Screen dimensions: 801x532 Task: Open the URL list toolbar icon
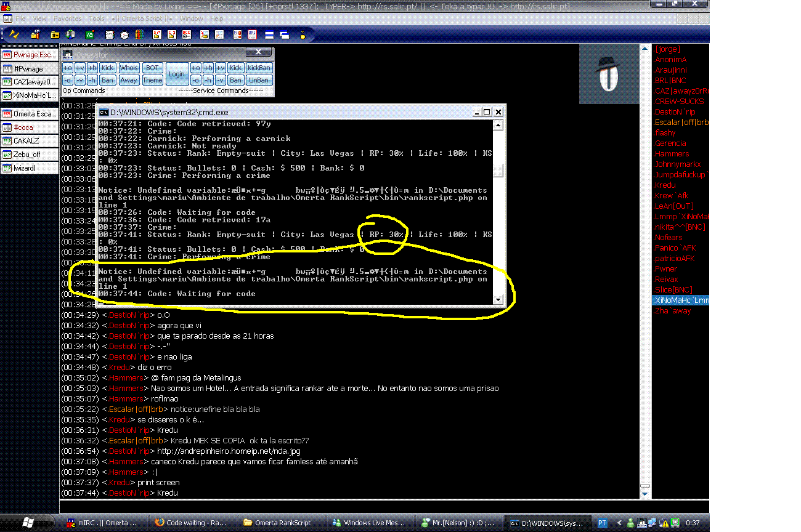(253, 34)
